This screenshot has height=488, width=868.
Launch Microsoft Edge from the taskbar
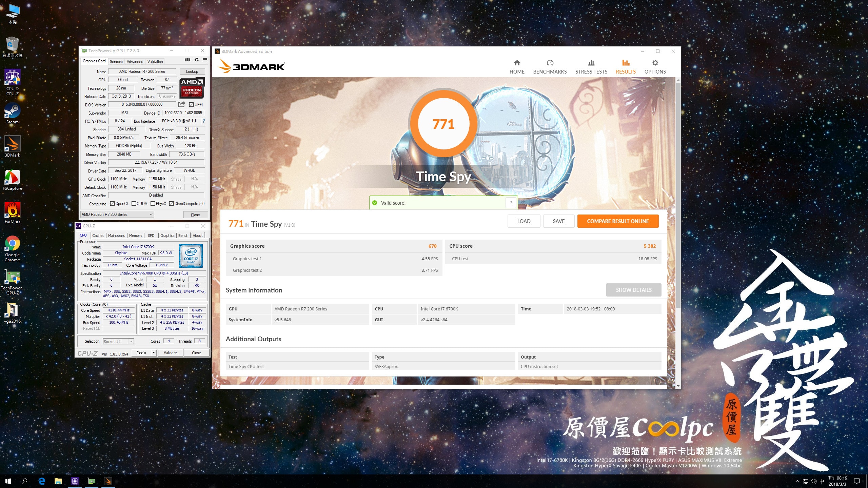[42, 481]
